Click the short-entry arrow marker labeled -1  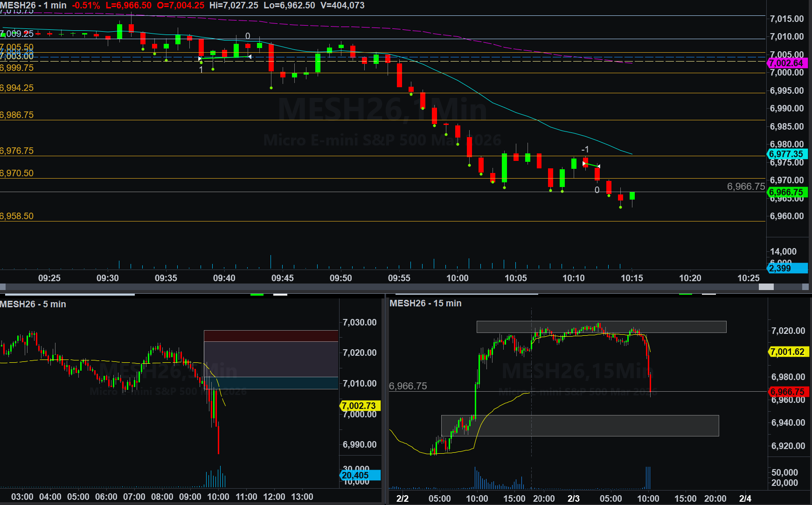tap(584, 164)
